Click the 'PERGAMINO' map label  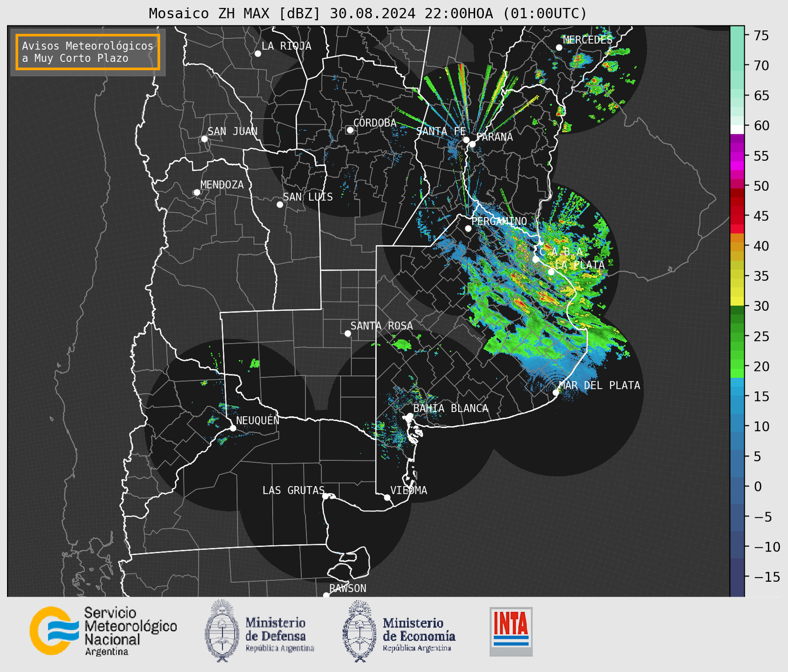[499, 222]
